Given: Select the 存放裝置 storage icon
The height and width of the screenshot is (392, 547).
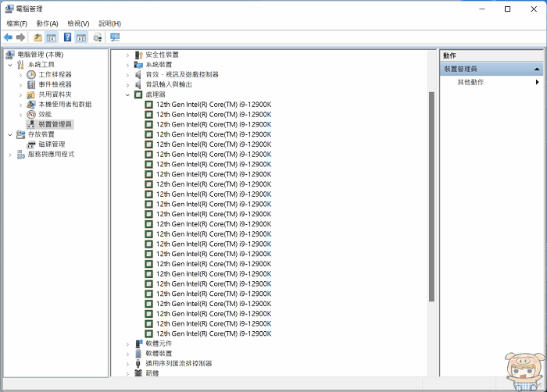Looking at the screenshot, I should point(21,134).
